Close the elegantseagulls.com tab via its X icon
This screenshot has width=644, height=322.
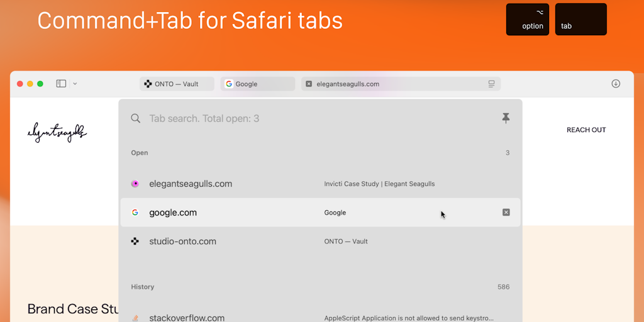point(309,84)
